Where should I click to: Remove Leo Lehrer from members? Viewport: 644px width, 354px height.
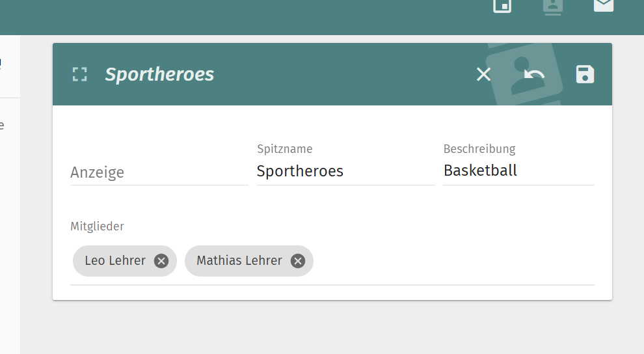(161, 261)
